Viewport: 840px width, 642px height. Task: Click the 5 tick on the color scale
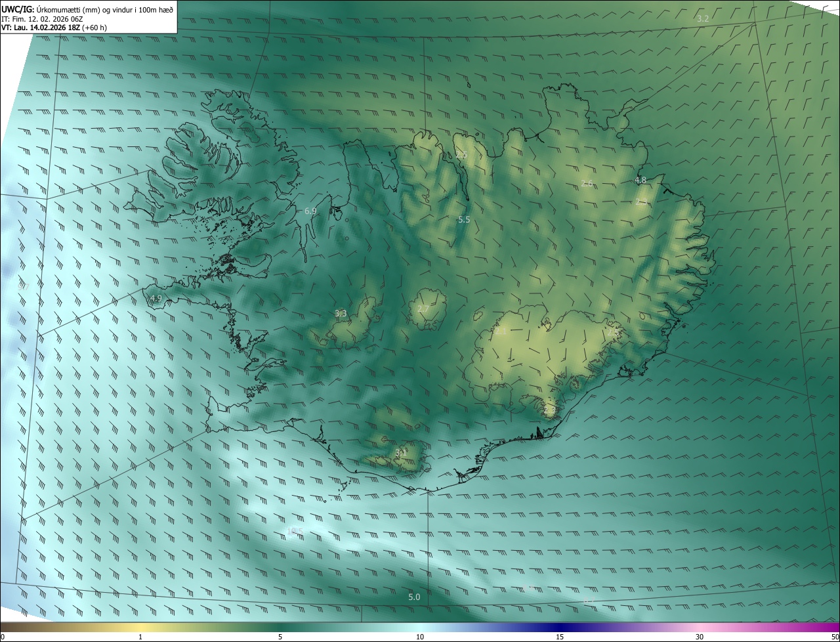tap(280, 637)
